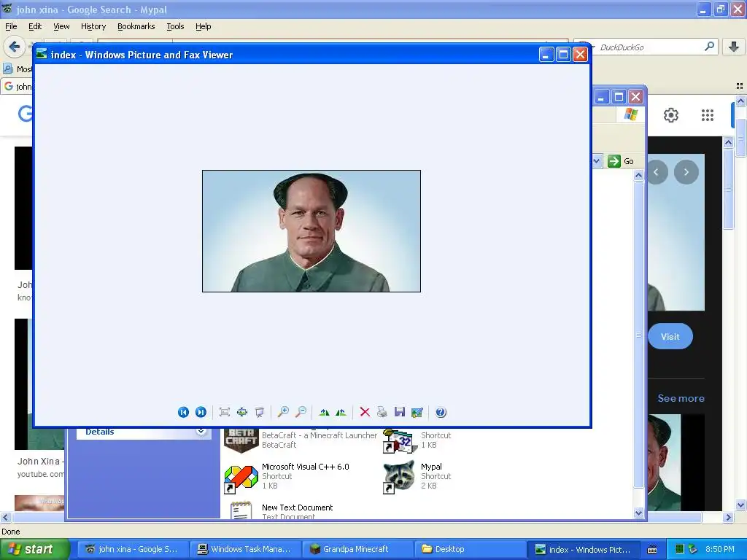This screenshot has height=560, width=747.
Task: Open the browser downloads arrow
Action: click(x=734, y=47)
